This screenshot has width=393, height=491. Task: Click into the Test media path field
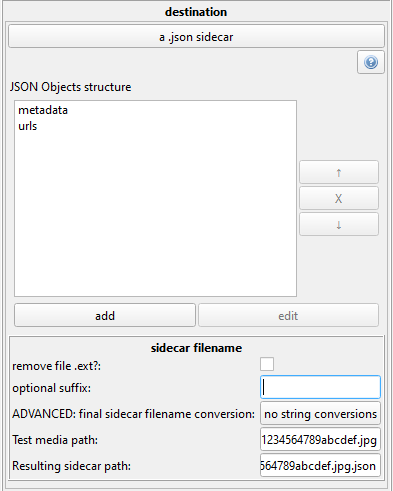pos(320,440)
